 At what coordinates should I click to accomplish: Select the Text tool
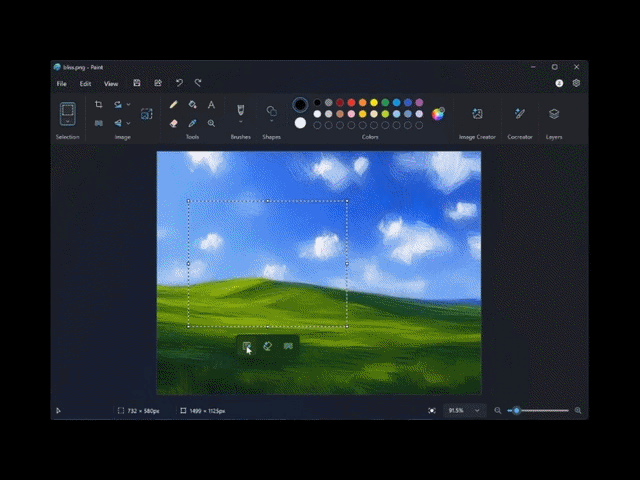point(211,104)
